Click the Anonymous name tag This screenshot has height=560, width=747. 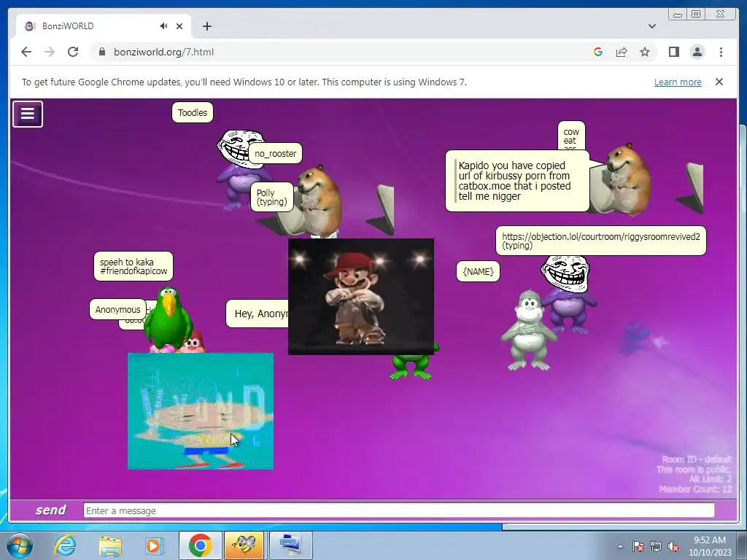[117, 309]
